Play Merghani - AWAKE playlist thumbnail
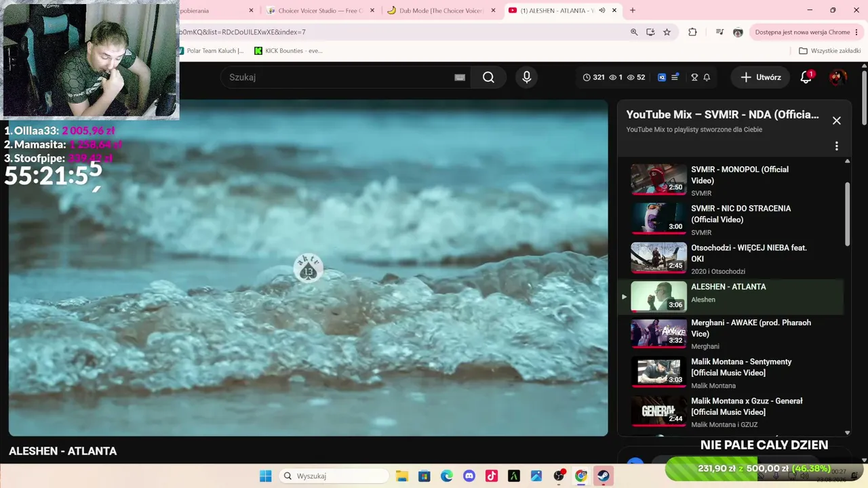This screenshot has height=488, width=868. coord(658,333)
